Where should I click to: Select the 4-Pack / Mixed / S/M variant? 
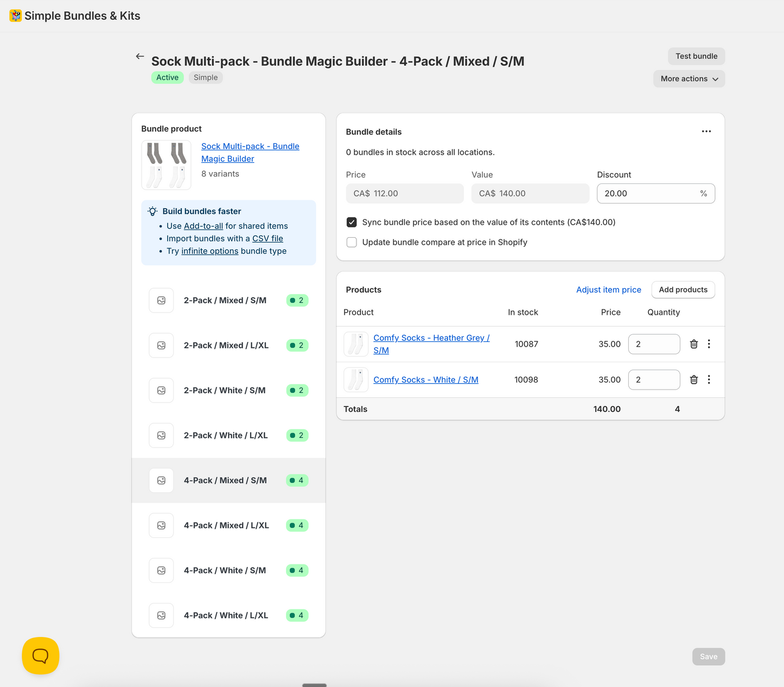tap(228, 481)
